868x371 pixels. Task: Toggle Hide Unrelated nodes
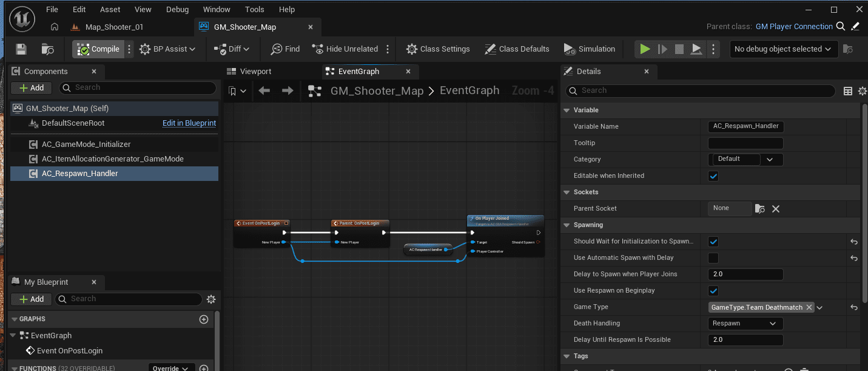point(345,49)
